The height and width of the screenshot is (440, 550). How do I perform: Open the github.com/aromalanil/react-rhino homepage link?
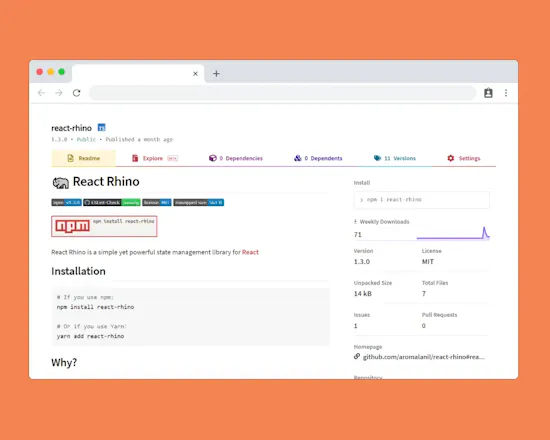point(423,357)
